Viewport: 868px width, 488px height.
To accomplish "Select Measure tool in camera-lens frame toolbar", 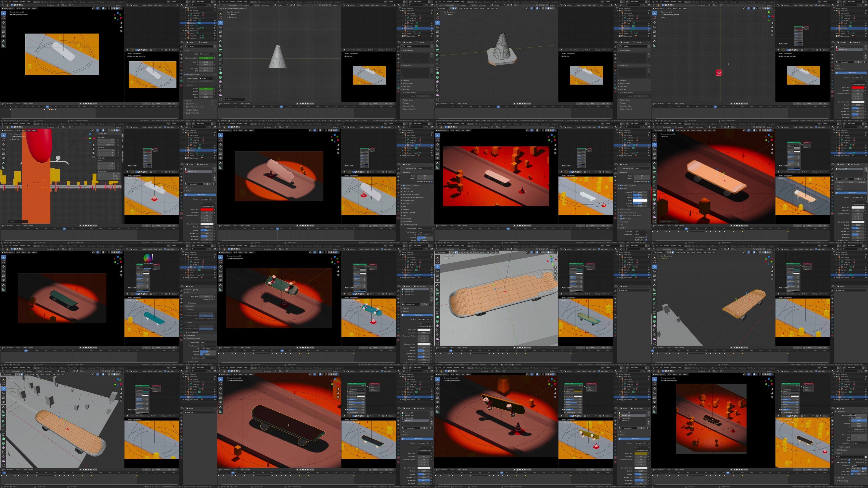I will [3, 46].
